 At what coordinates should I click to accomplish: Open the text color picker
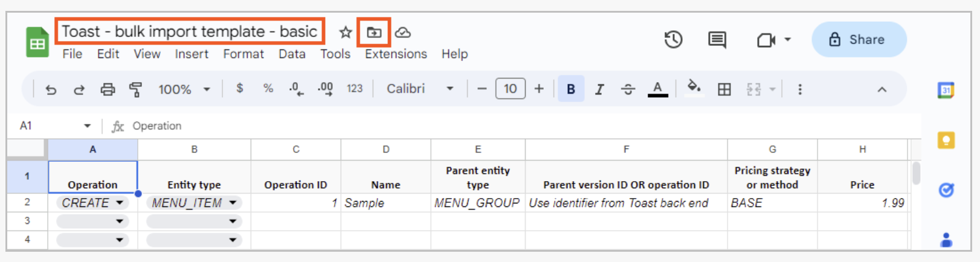(657, 89)
